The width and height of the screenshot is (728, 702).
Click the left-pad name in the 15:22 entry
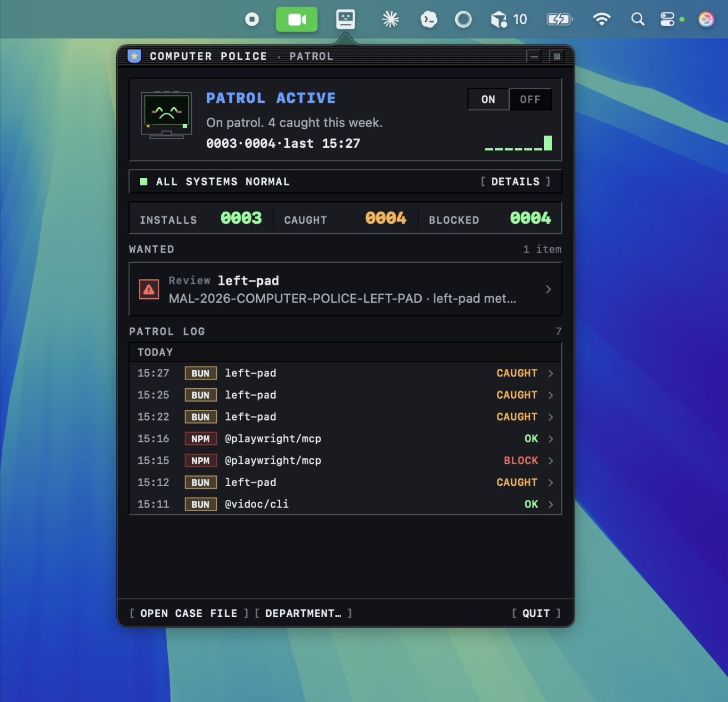tap(251, 417)
